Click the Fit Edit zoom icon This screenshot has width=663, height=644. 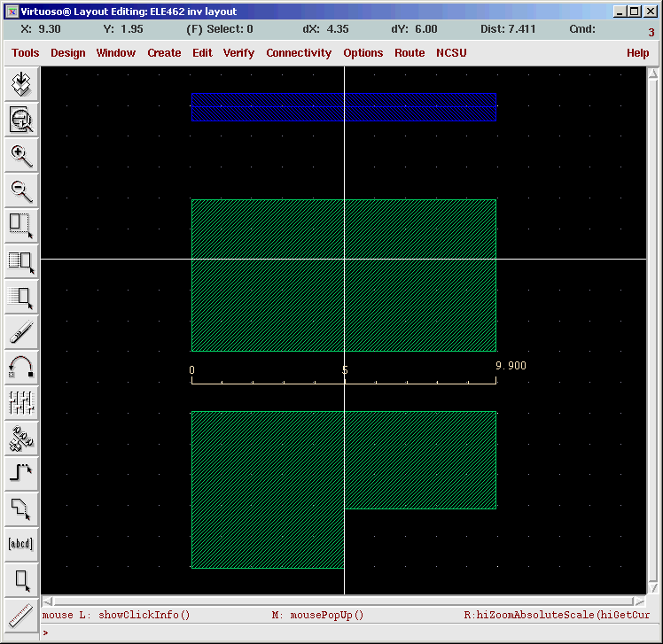[x=21, y=120]
